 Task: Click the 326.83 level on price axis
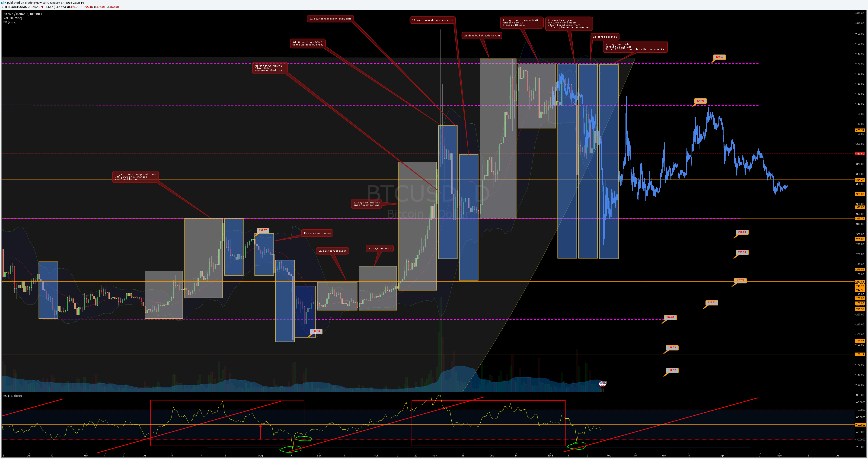[x=860, y=208]
